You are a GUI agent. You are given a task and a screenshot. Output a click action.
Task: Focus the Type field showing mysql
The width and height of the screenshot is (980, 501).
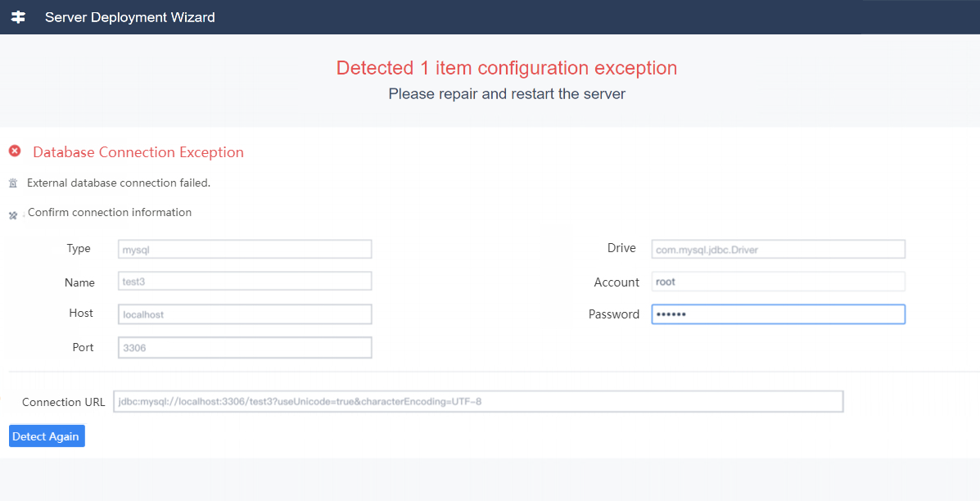[x=245, y=249]
